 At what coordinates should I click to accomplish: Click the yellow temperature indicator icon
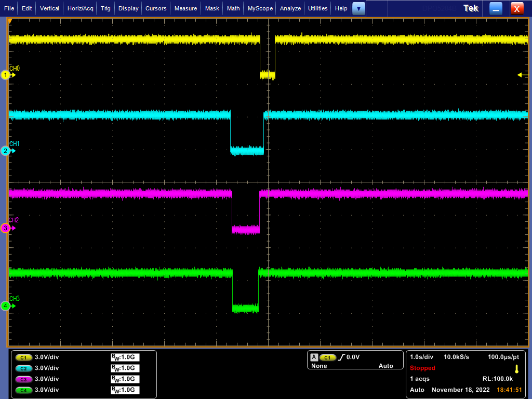(517, 369)
